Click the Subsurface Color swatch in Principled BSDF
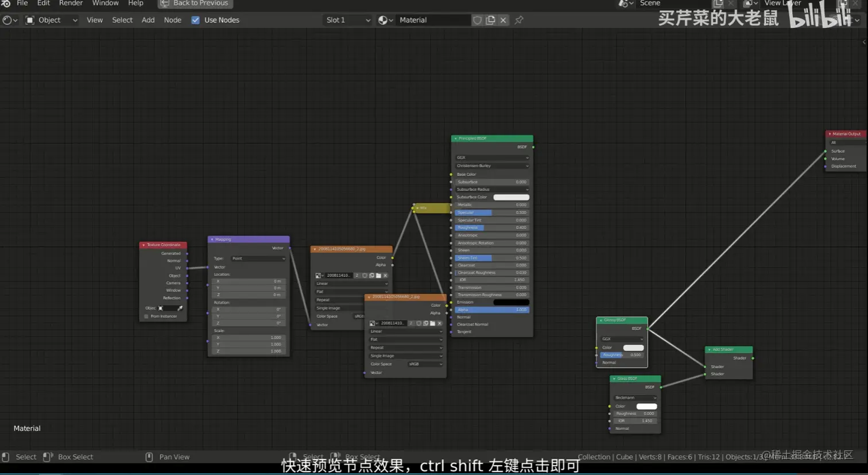The width and height of the screenshot is (868, 475). 511,198
